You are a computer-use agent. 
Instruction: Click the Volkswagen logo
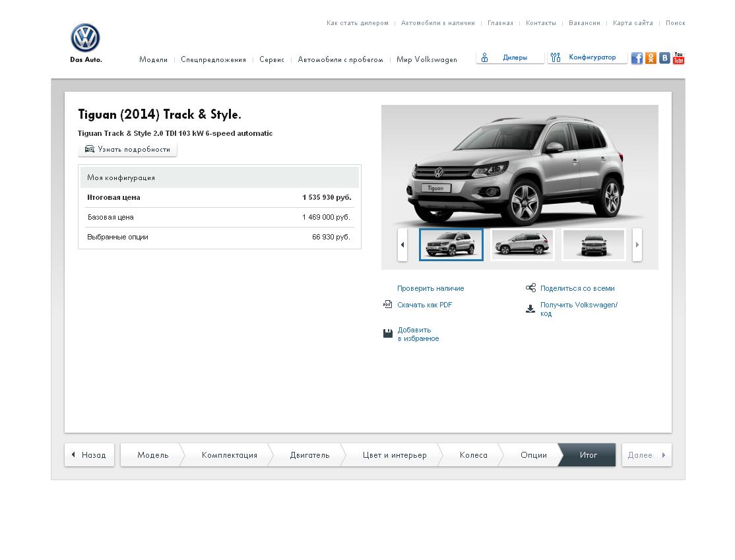tap(85, 38)
